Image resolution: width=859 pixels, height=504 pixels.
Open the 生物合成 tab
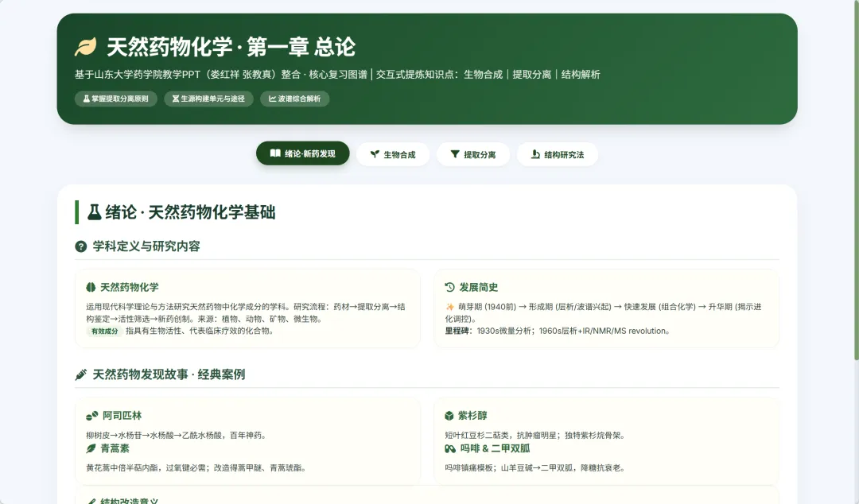point(393,154)
